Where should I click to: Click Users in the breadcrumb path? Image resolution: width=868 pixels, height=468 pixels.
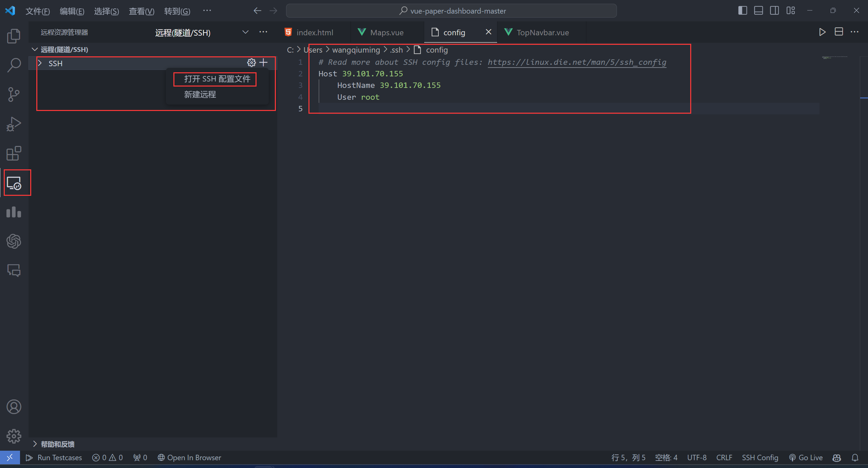tap(313, 50)
